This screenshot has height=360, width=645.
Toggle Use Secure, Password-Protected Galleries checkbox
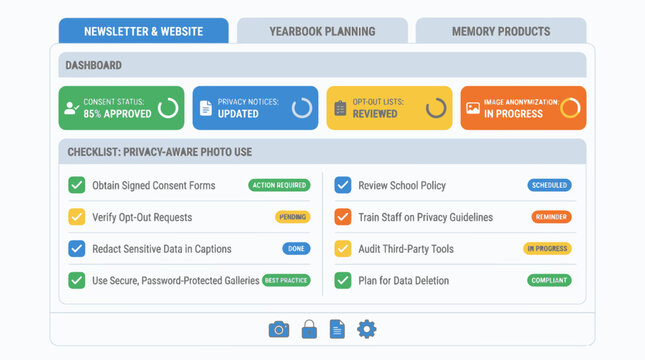click(77, 280)
